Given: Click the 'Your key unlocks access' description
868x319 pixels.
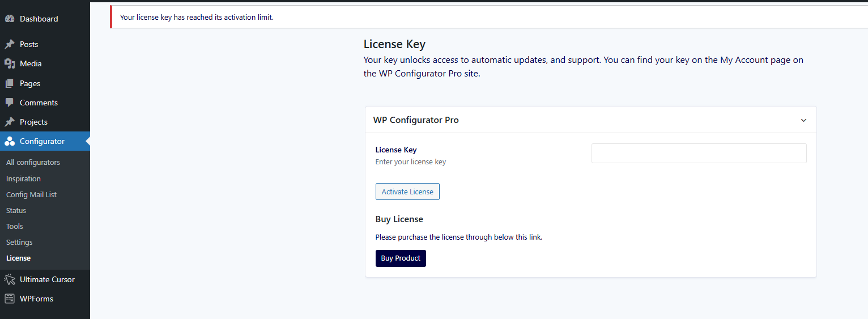Looking at the screenshot, I should [583, 67].
